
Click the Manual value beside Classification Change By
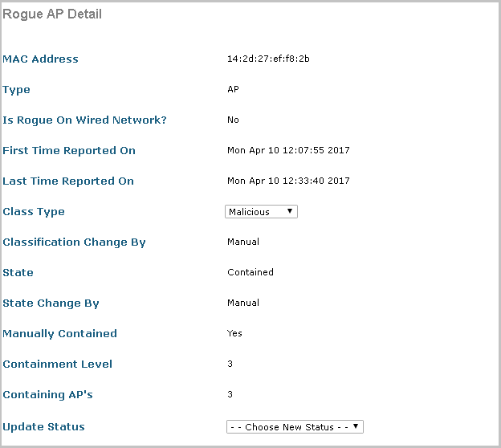(x=243, y=242)
